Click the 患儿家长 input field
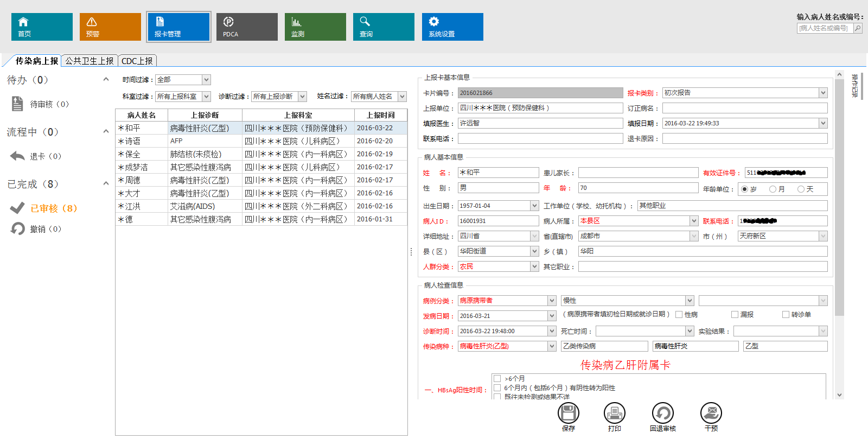The height and width of the screenshot is (439, 868). [638, 173]
